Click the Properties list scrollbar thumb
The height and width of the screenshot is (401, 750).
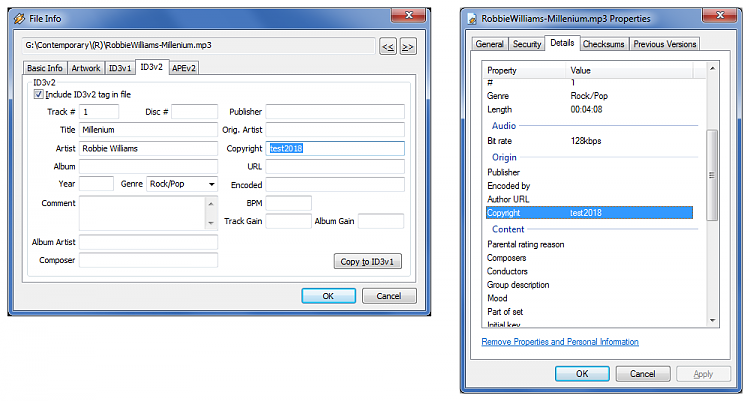712,175
